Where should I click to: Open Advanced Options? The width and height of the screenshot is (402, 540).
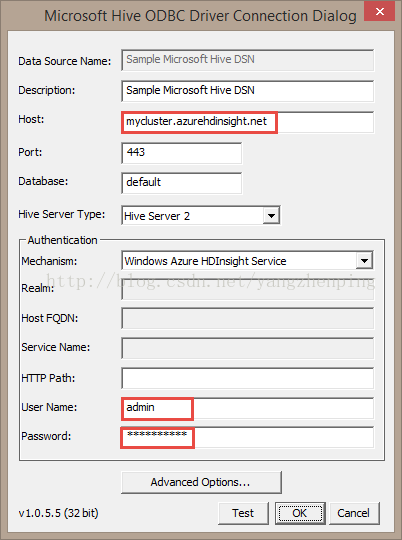coord(201,482)
